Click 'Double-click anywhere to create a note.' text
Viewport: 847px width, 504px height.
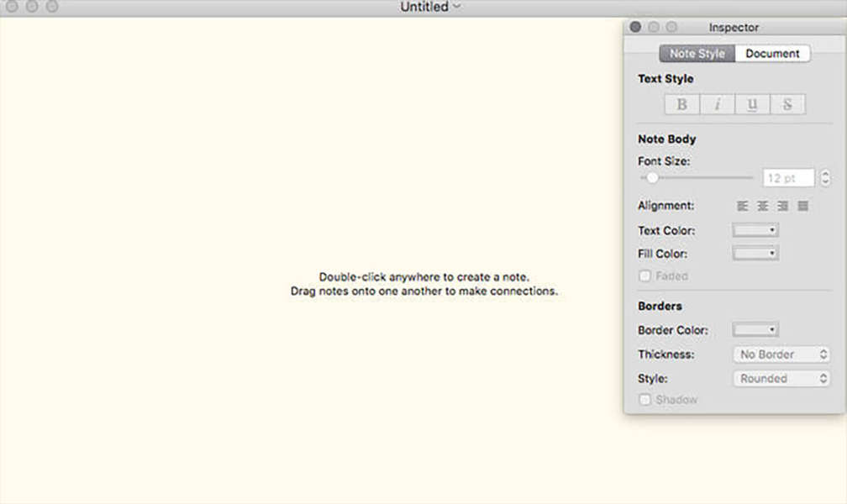(424, 277)
